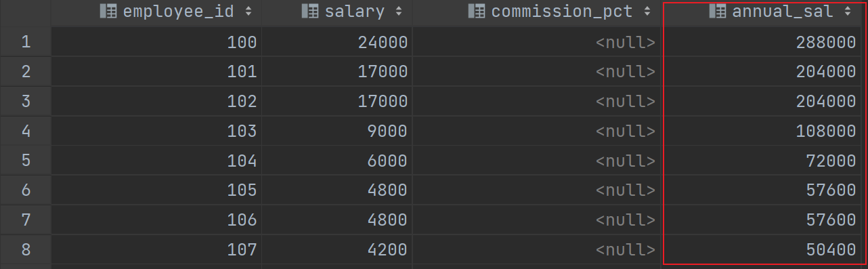
Task: Click the annual_sal cell showing 288000
Action: click(764, 43)
